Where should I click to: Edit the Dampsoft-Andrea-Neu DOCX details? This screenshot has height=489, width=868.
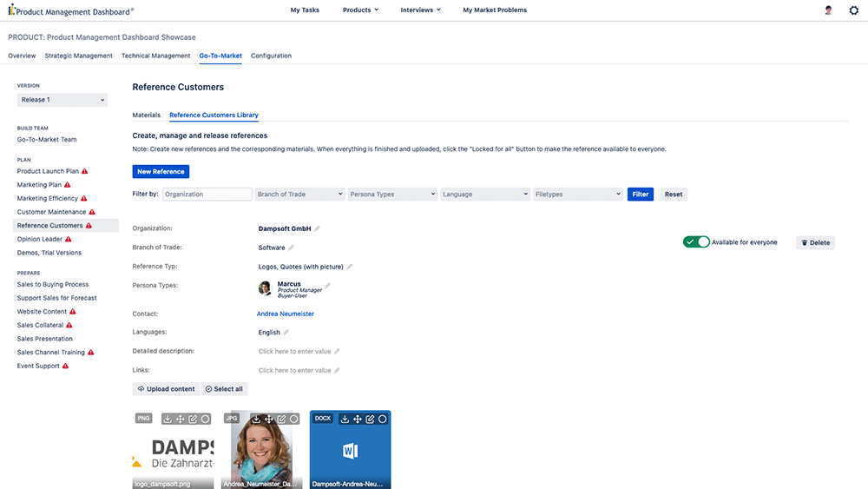pyautogui.click(x=370, y=420)
